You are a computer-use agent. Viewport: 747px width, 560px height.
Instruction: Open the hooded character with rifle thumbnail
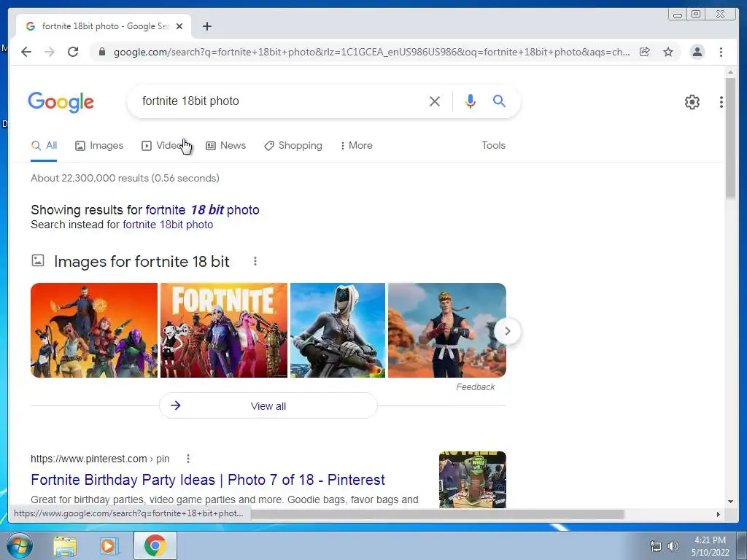[x=338, y=330]
